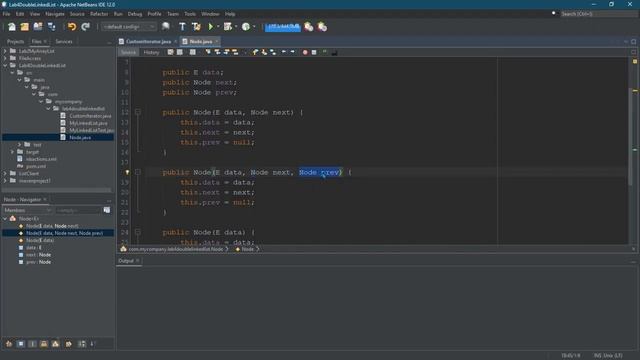Image resolution: width=640 pixels, height=360 pixels.
Task: Click the Undo arrow icon
Action: tap(72, 27)
